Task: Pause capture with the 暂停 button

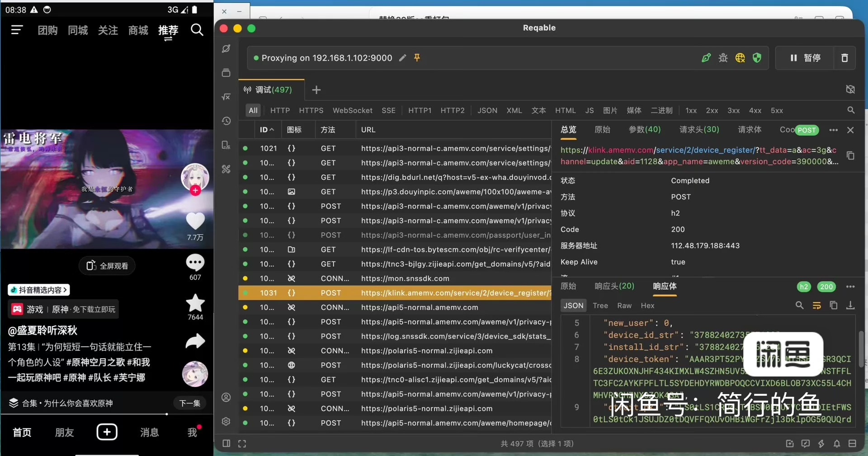Action: pos(805,58)
